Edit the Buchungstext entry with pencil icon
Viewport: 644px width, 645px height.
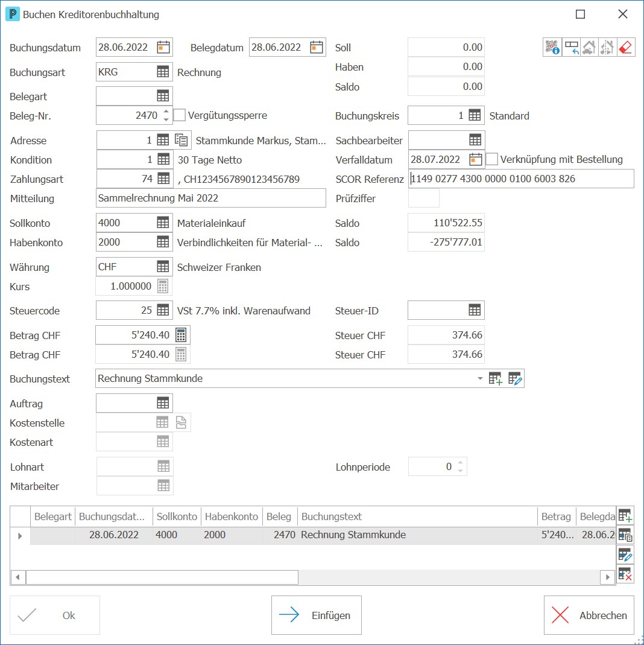[x=514, y=378]
